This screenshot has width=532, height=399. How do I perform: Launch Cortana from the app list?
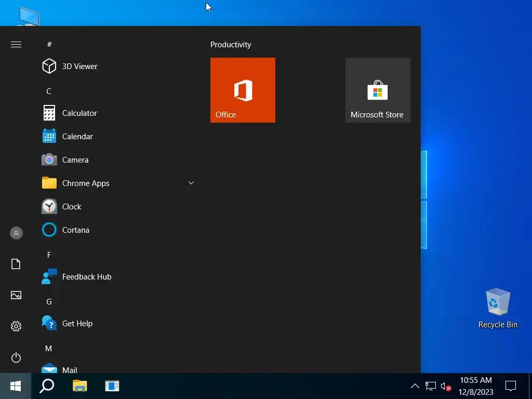117,230
